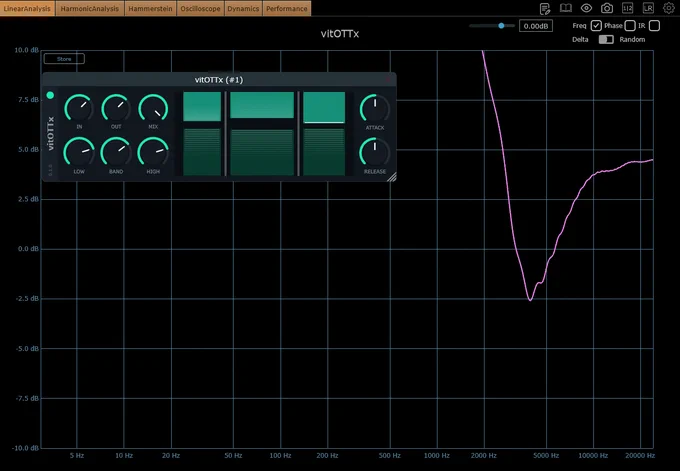
Task: Click the Delta label
Action: 580,39
